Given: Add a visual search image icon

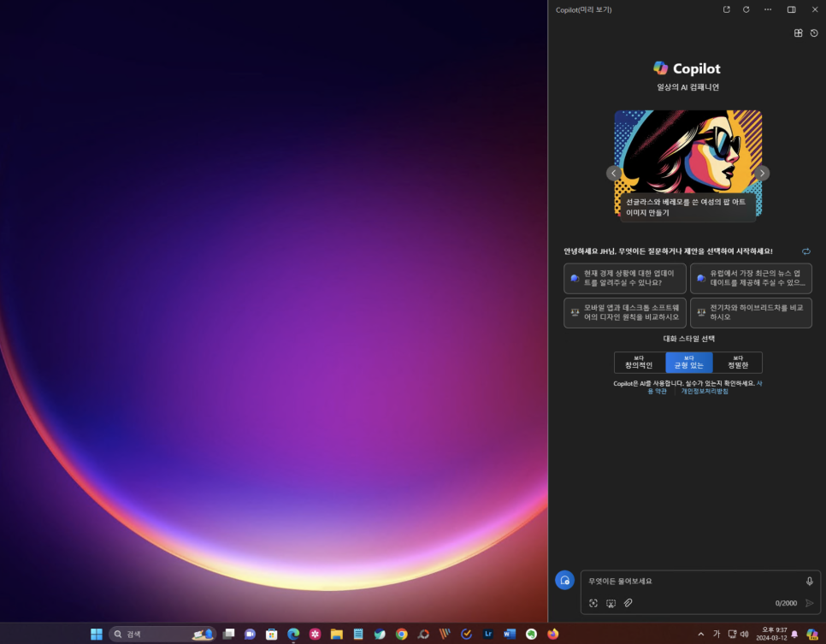Looking at the screenshot, I should (593, 604).
